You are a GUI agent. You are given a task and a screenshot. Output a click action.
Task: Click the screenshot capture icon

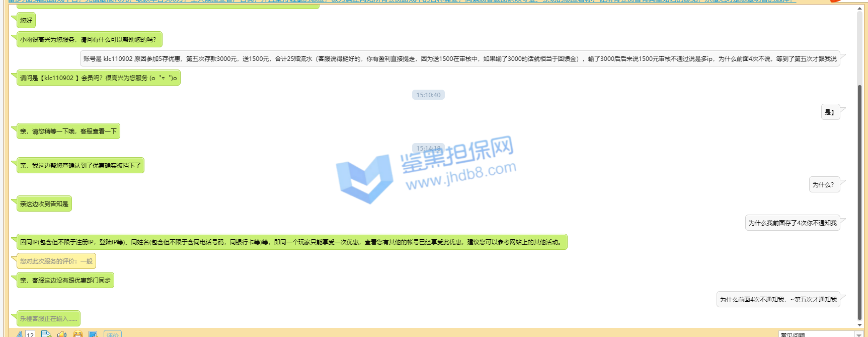tap(93, 334)
